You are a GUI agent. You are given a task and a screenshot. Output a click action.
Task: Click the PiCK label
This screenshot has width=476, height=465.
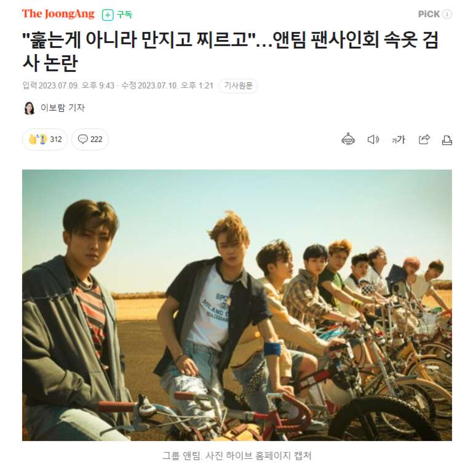429,14
